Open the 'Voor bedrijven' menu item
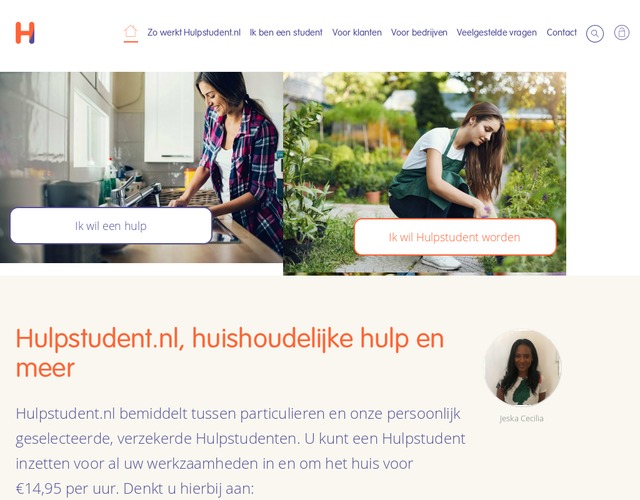This screenshot has width=640, height=500. (x=419, y=33)
